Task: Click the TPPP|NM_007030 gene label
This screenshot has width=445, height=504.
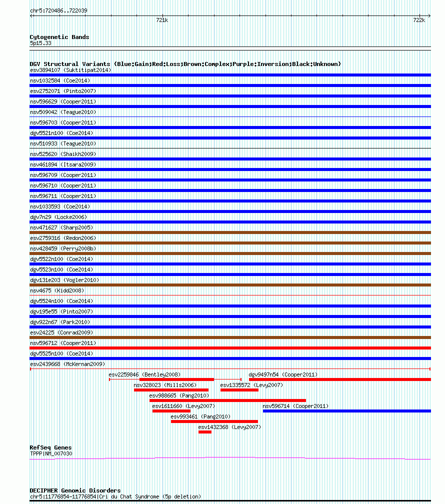Action: (51, 453)
